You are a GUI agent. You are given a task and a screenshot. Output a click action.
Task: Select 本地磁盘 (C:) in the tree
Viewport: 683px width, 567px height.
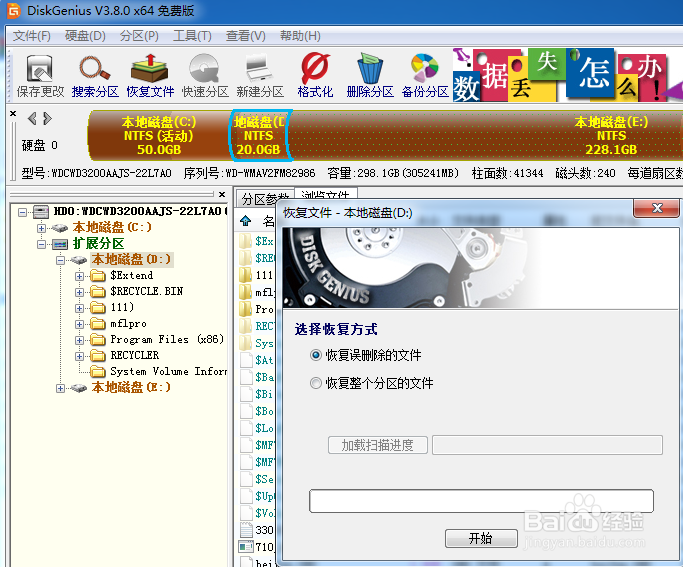(112, 227)
